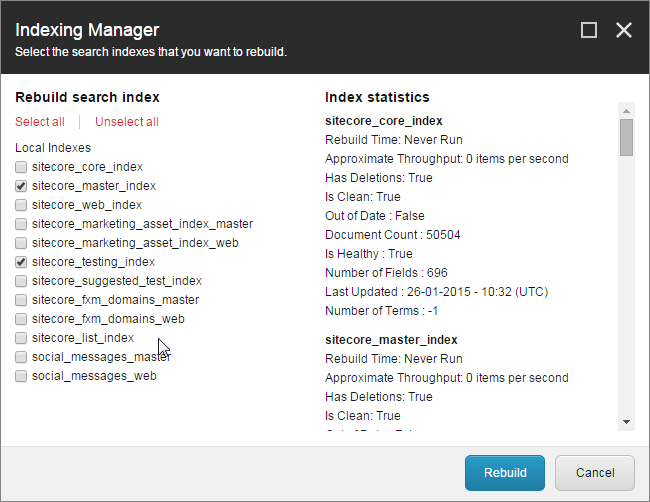Click the sitecore_master_index statistics heading
This screenshot has width=650, height=502.
coord(391,340)
